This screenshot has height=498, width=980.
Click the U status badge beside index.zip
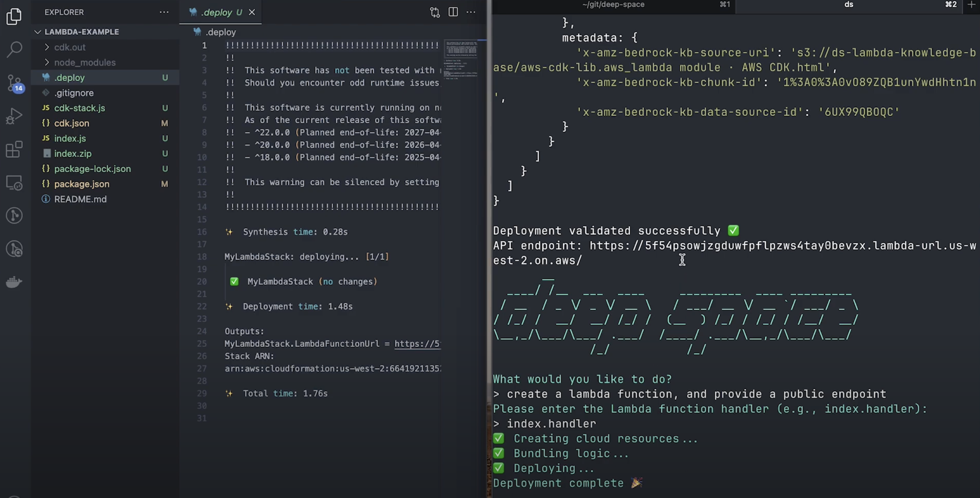click(x=165, y=154)
